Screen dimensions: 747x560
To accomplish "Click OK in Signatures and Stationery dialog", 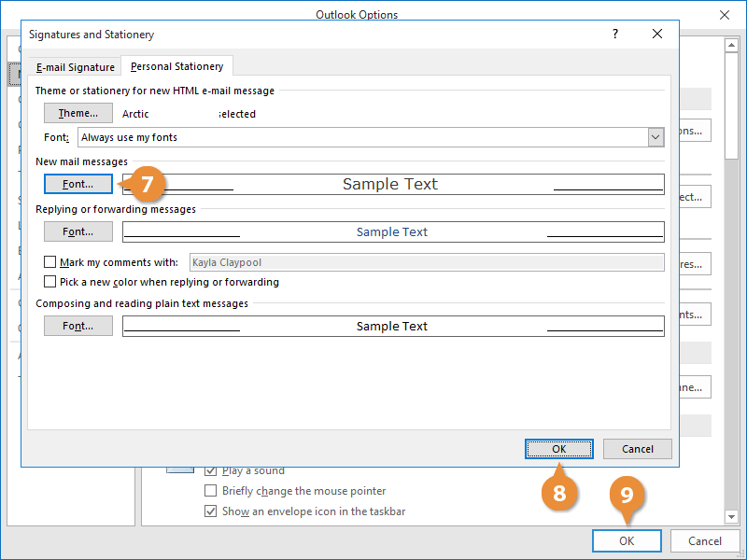I will pyautogui.click(x=558, y=449).
